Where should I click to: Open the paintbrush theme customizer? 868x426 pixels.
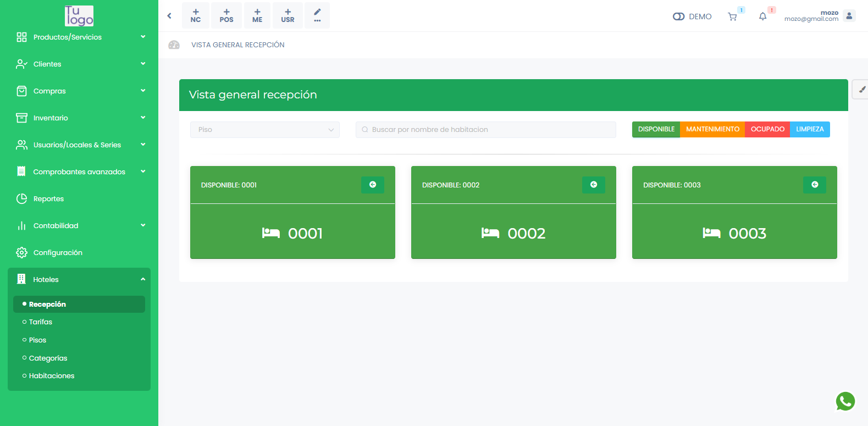pyautogui.click(x=861, y=90)
